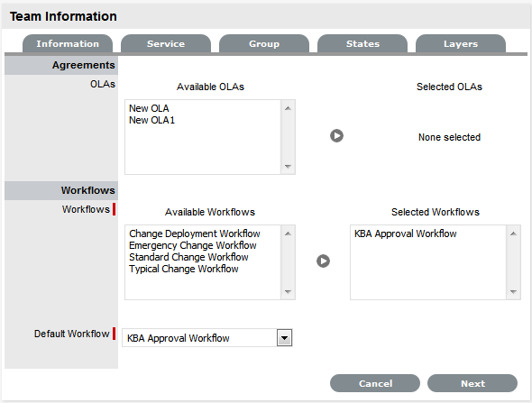Click up arrow in Available OLAs scrollbar
This screenshot has height=403, width=532.
coord(288,108)
